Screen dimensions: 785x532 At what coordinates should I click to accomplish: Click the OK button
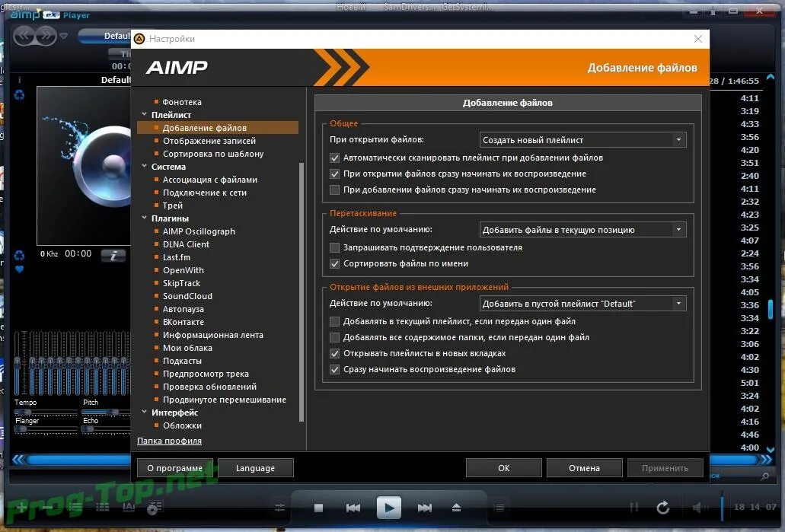503,468
